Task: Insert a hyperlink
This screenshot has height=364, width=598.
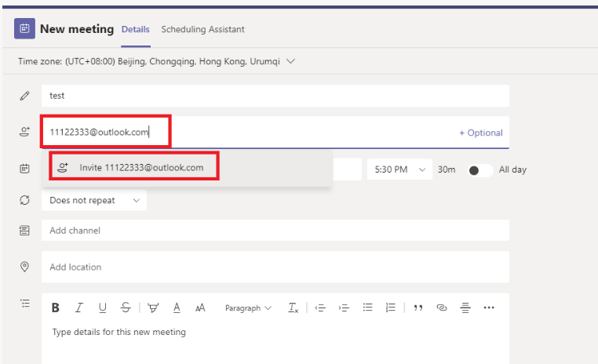Action: (442, 308)
